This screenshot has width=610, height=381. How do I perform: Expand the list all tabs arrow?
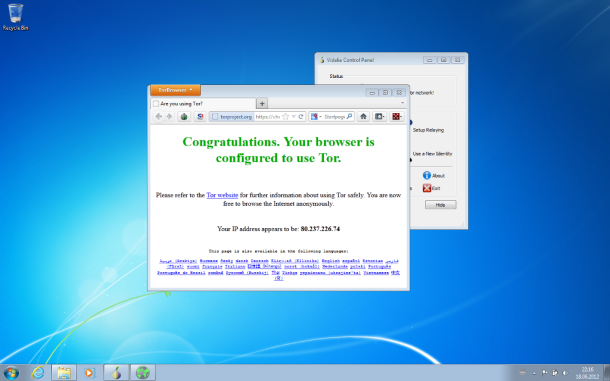point(403,103)
